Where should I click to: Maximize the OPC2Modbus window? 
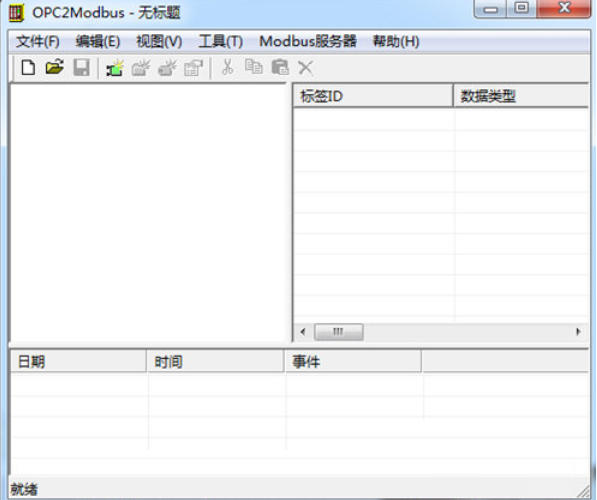coord(521,8)
